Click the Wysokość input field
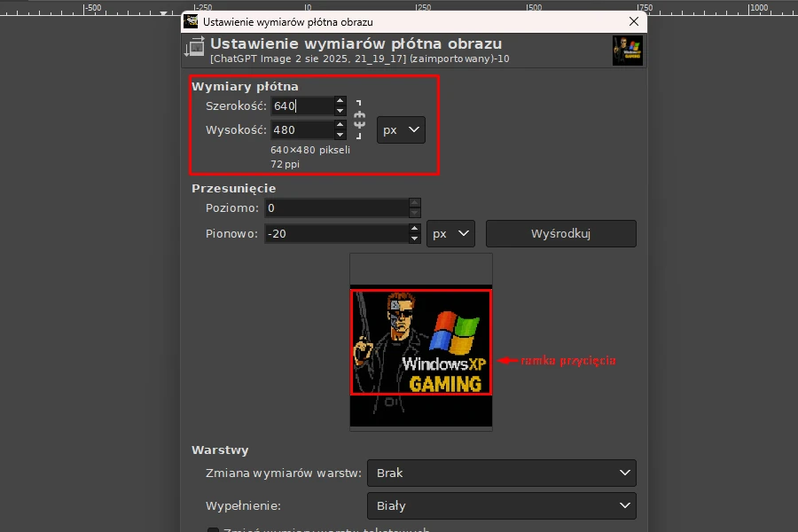The height and width of the screenshot is (532, 798). [x=303, y=129]
